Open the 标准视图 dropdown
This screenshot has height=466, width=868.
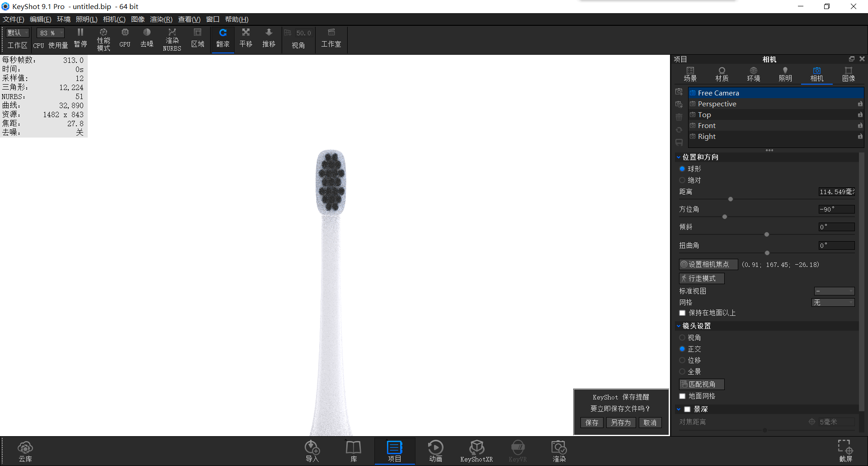(834, 291)
